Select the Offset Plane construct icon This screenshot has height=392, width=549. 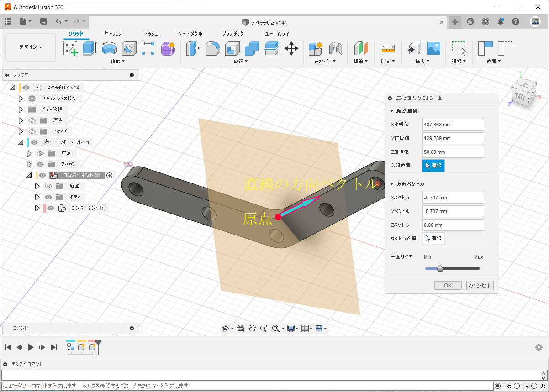[x=361, y=48]
